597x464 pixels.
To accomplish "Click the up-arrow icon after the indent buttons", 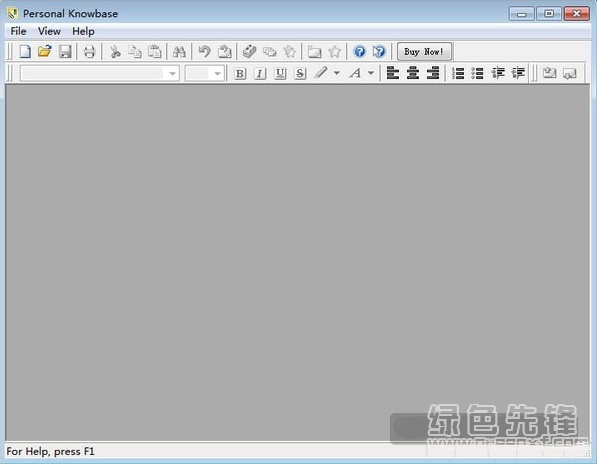I will pos(549,73).
